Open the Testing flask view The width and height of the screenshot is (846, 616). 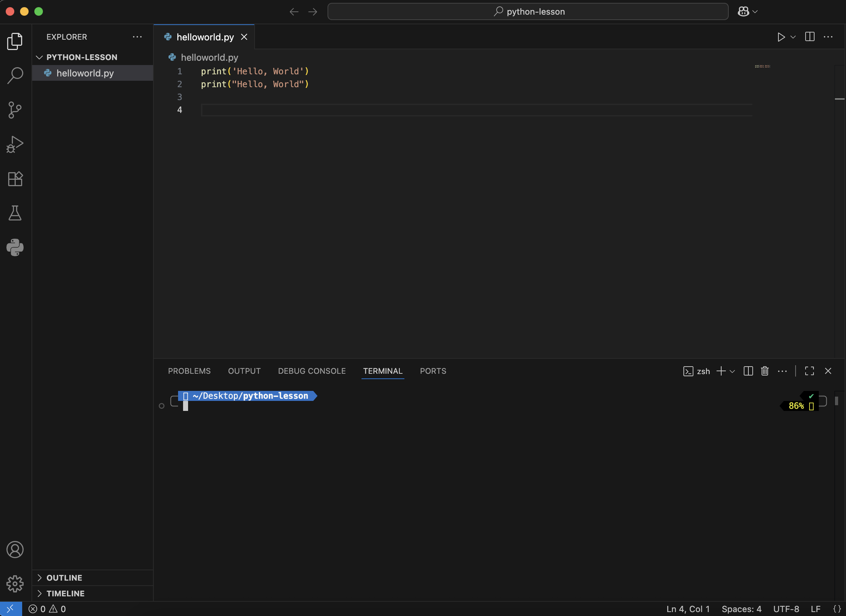pos(15,213)
